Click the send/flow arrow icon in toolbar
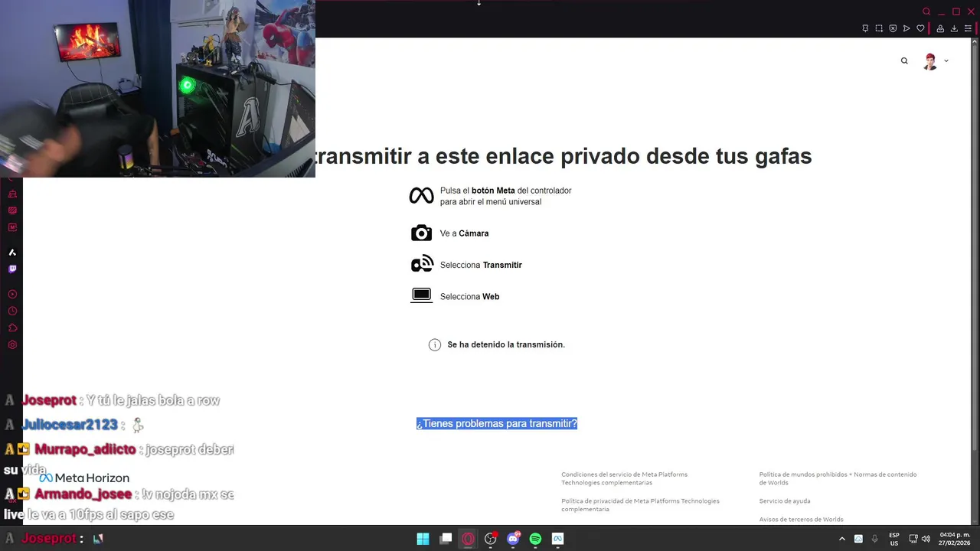The width and height of the screenshot is (980, 551). (x=906, y=28)
